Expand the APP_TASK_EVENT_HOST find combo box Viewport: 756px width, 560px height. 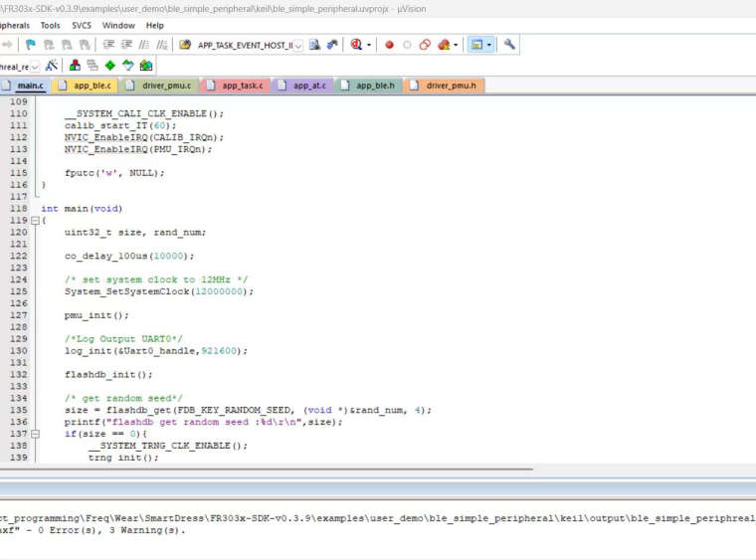297,45
